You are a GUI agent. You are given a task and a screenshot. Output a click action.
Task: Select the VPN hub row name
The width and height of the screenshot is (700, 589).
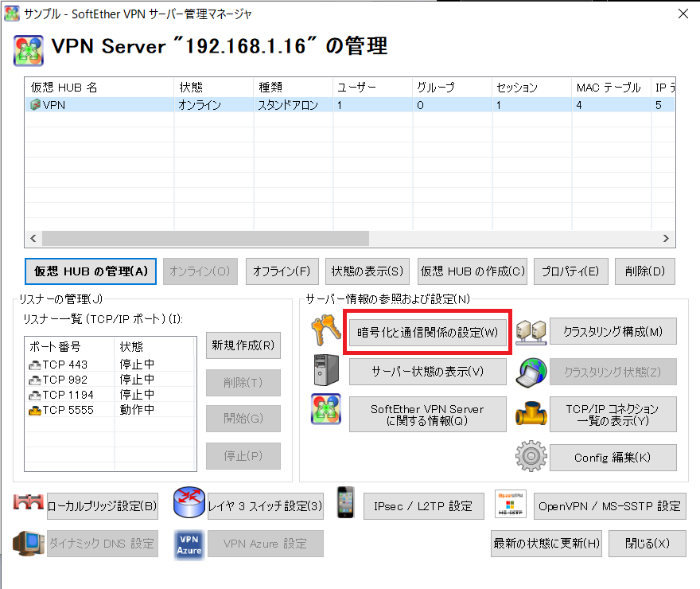tap(54, 105)
